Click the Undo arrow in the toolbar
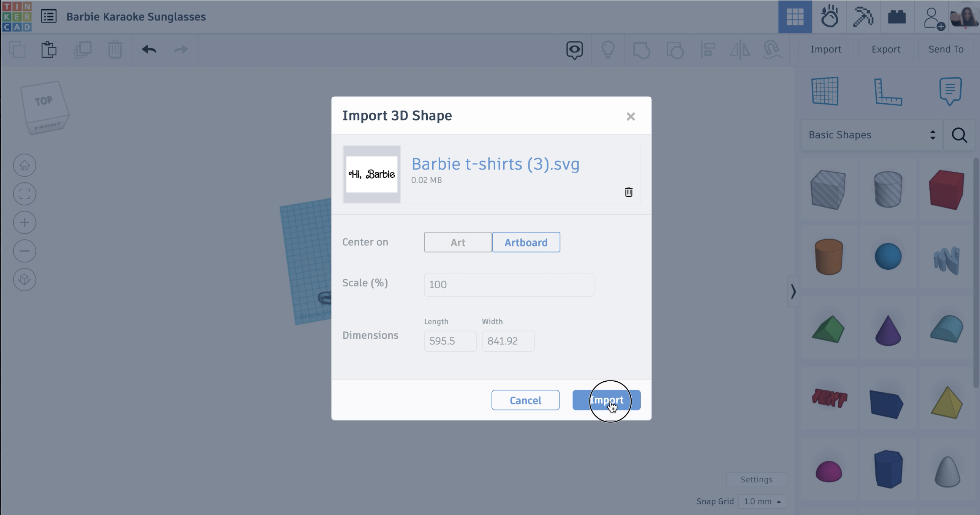Screen dimensions: 980x515 pos(149,49)
